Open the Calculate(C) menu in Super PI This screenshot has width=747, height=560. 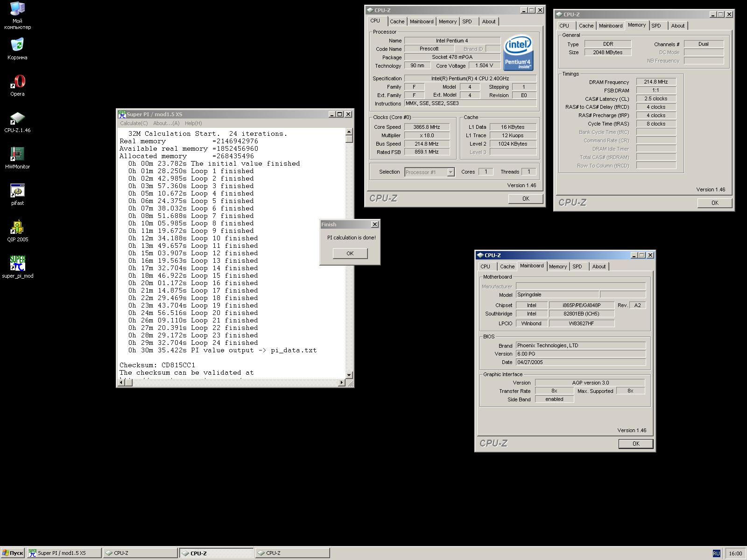pyautogui.click(x=134, y=123)
